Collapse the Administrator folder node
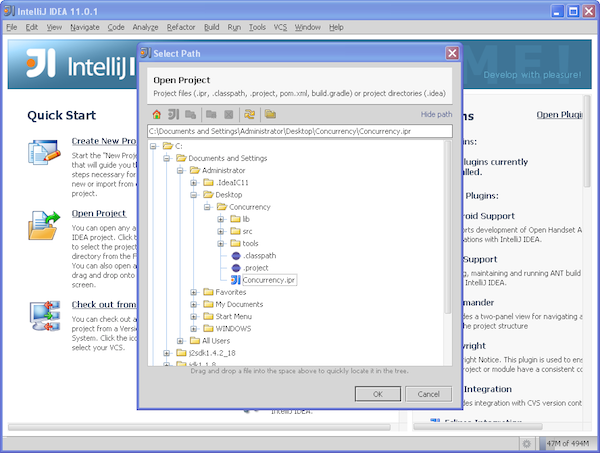Viewport: 600px width, 453px height. (180, 171)
